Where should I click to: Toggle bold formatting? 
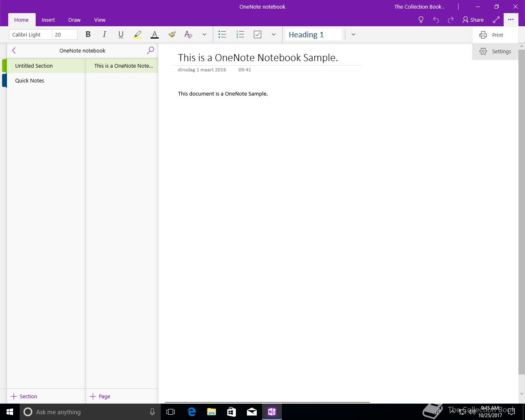88,34
